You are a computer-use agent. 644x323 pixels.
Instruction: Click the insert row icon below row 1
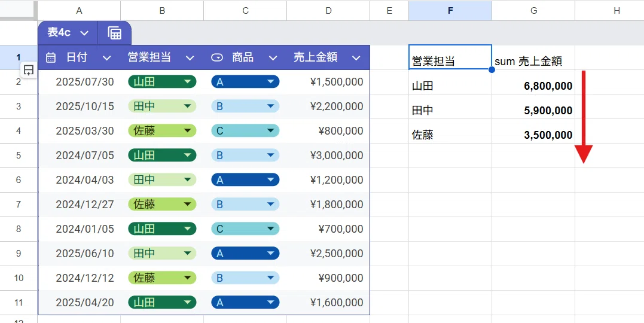[x=28, y=70]
